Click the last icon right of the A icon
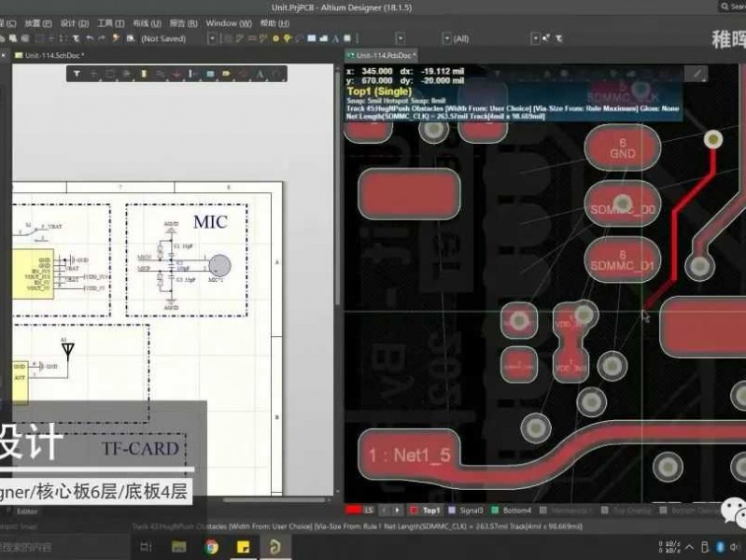The image size is (746, 560). (x=347, y=38)
